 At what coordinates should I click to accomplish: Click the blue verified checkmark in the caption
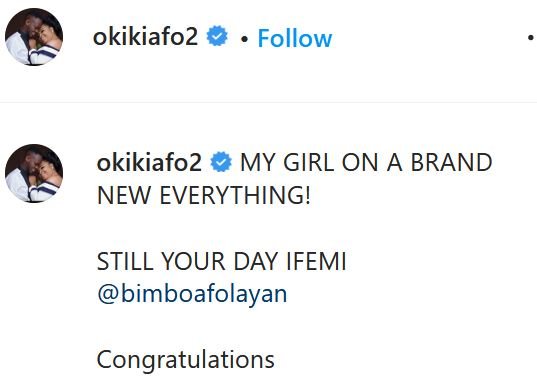(221, 162)
